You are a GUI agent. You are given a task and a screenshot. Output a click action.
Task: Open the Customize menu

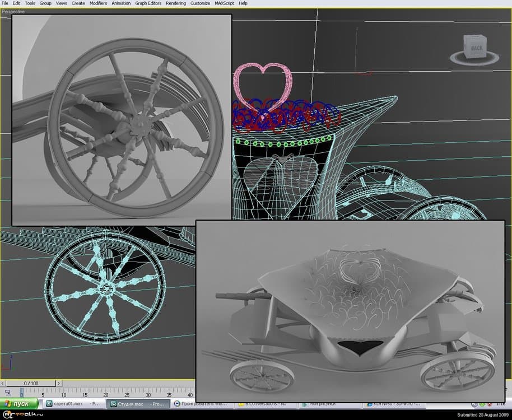click(200, 3)
